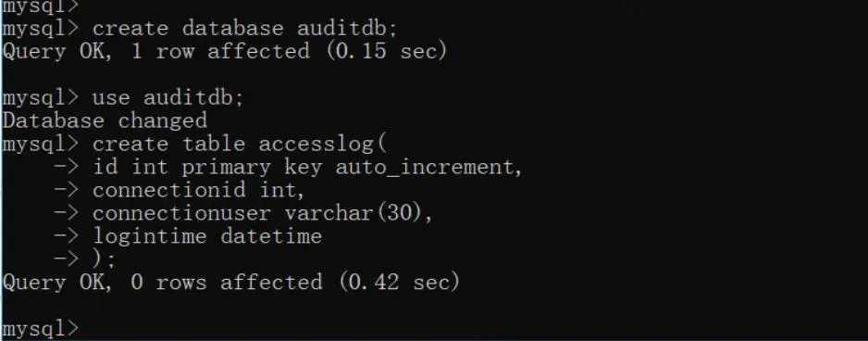
Task: Click the '(0.42 sec)' timing text
Action: 400,283
